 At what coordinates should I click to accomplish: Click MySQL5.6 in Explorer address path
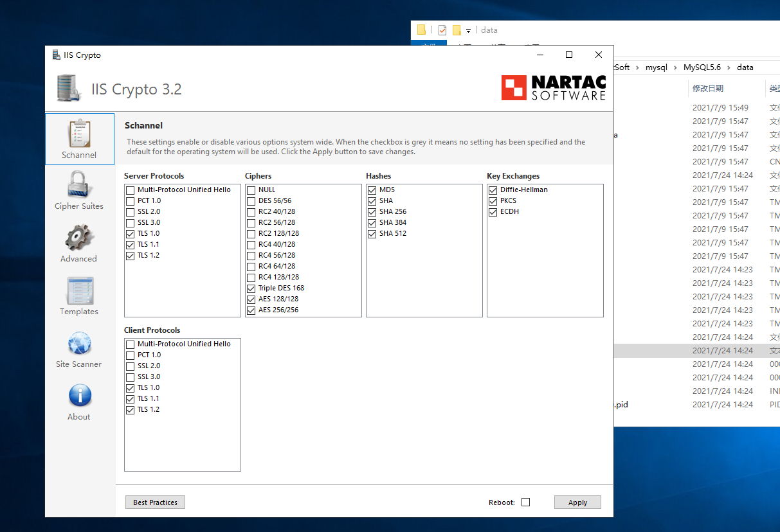click(702, 67)
